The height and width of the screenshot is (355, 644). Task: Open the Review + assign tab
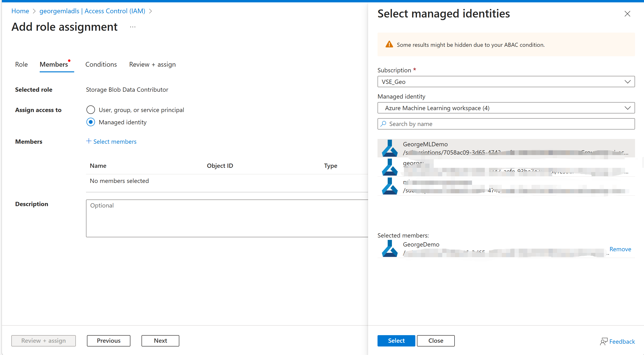152,64
